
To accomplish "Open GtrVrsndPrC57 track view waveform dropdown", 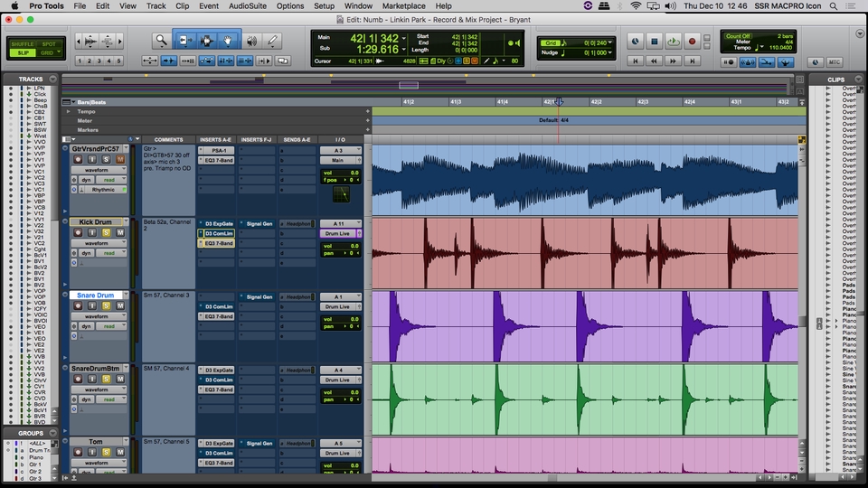I will click(99, 170).
